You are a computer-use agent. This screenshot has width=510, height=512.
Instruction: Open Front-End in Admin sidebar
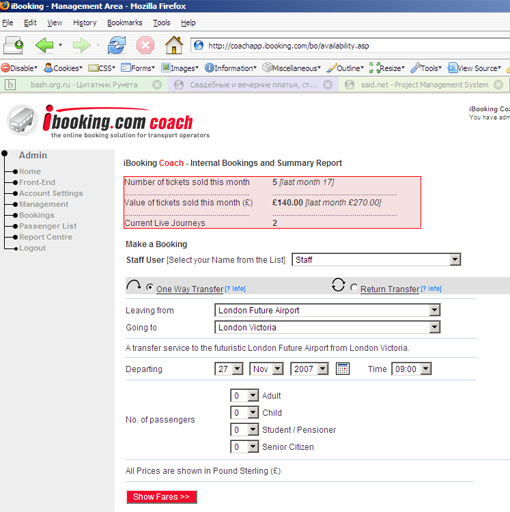37,182
